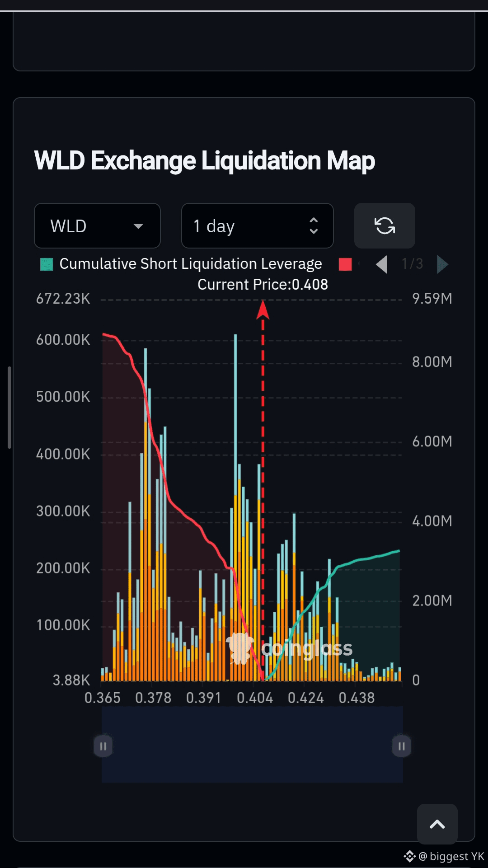Open the 1 day timeframe selector
This screenshot has width=488, height=868.
point(257,226)
